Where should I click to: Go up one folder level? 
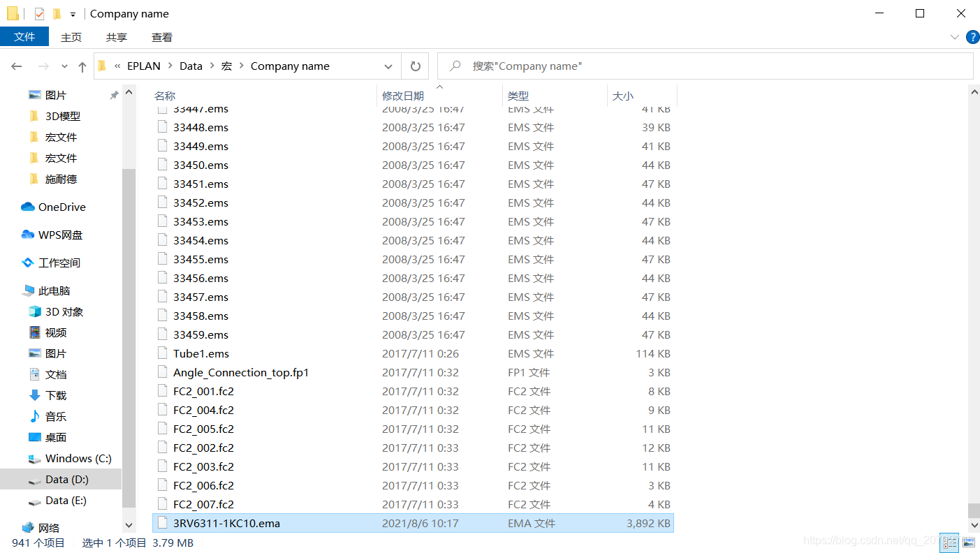(82, 66)
